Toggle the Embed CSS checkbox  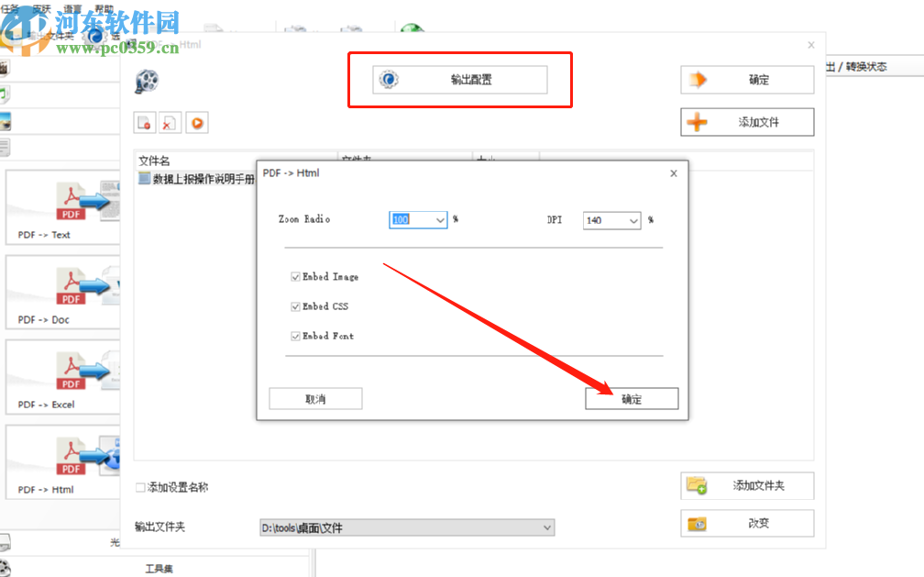(295, 306)
